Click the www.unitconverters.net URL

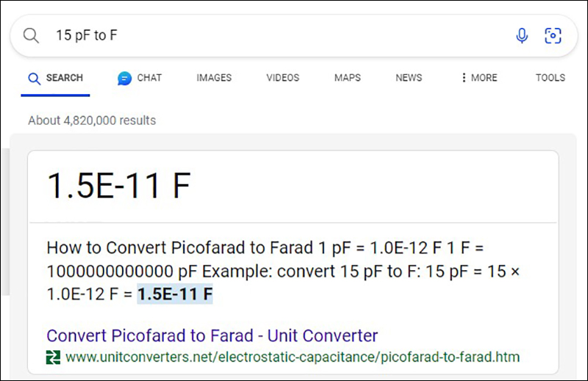292,358
